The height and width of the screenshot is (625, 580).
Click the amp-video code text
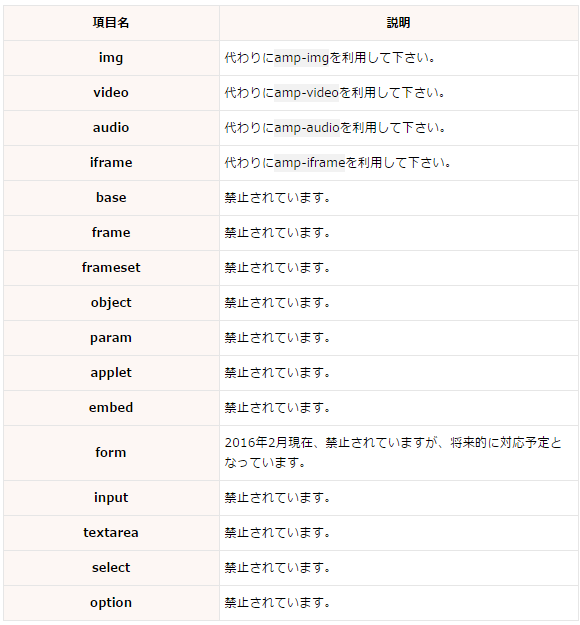pos(306,92)
